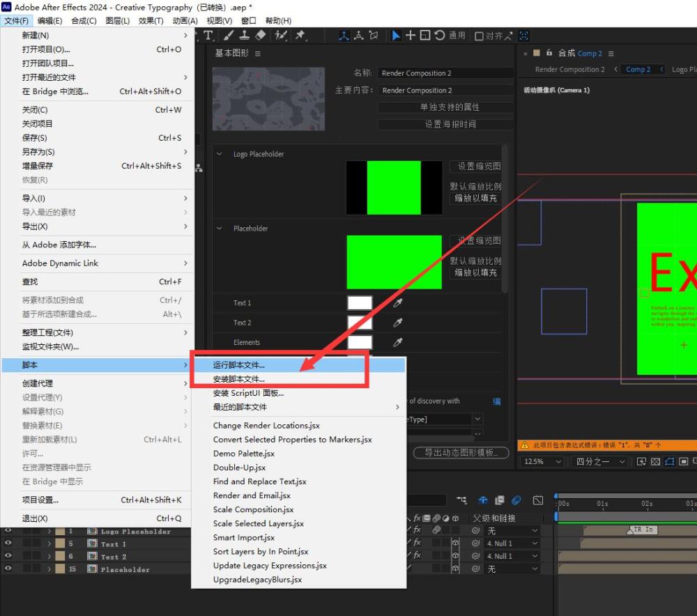697x616 pixels.
Task: Activate View Axis mode icon
Action: pyautogui.click(x=374, y=36)
